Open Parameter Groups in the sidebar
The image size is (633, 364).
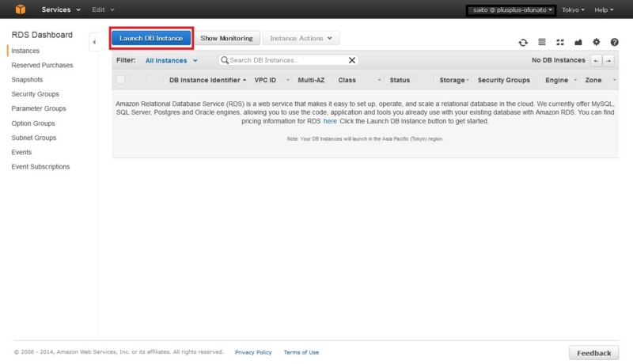[x=39, y=108]
